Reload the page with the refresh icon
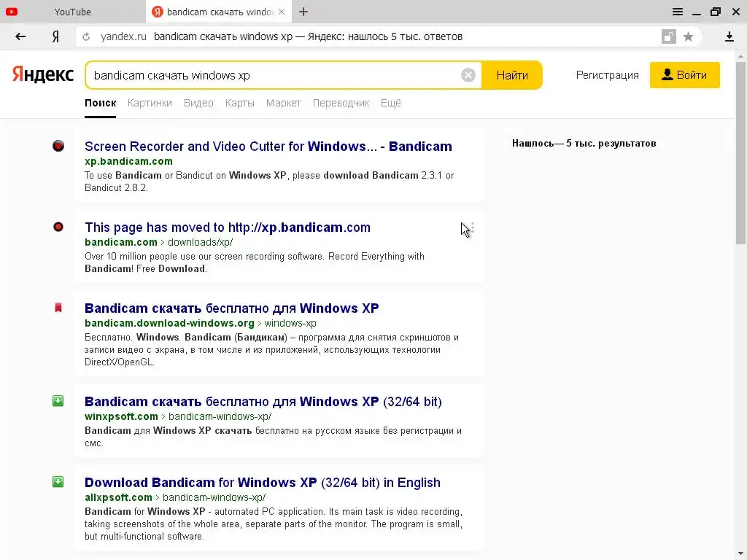Screen dimensions: 747x560 coord(86,36)
